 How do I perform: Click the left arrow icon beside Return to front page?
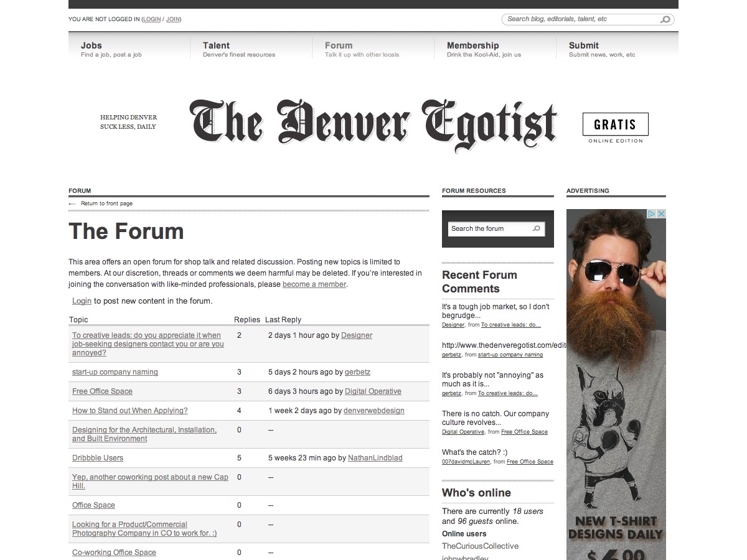[73, 203]
